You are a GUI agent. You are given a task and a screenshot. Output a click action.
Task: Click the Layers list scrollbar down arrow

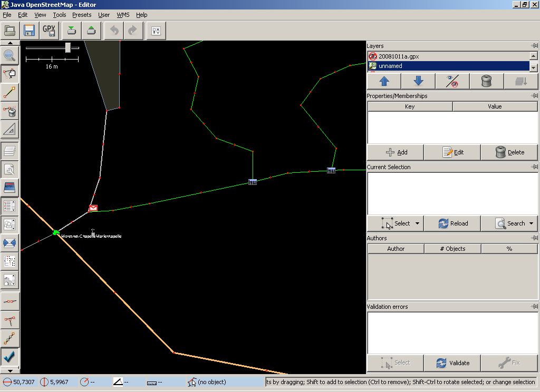point(533,67)
